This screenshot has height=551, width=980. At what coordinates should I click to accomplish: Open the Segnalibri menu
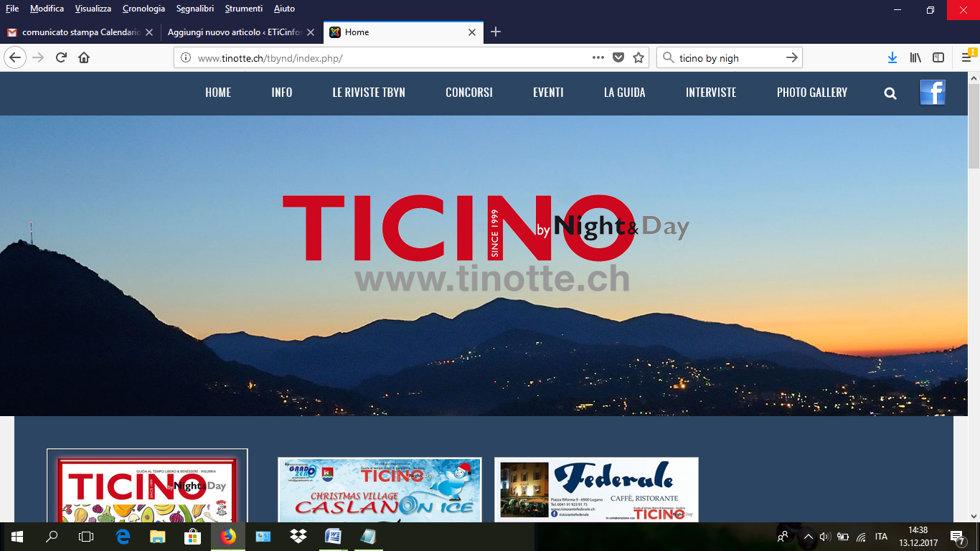(x=195, y=9)
